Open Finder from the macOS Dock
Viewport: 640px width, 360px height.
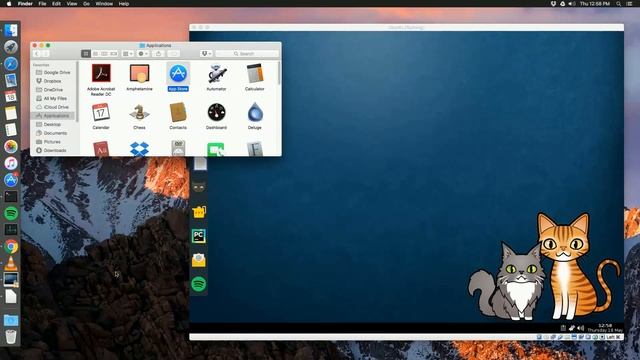11,30
